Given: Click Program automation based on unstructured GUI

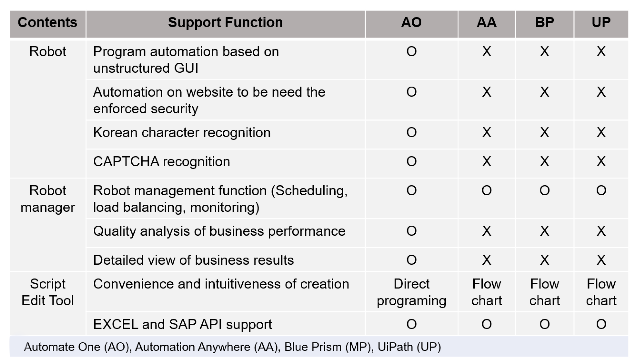Looking at the screenshot, I should click(186, 60).
